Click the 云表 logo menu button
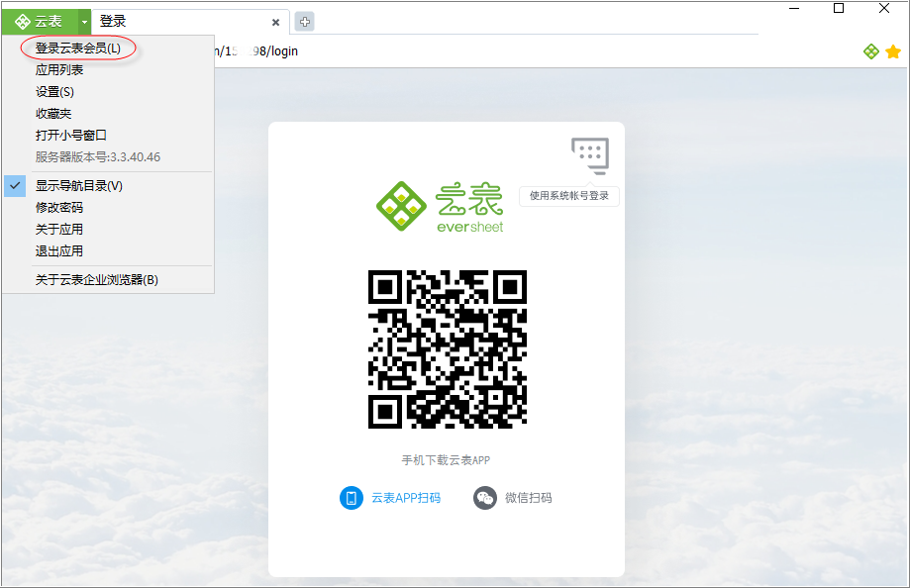Screen dimensions: 910x588 click(40, 22)
